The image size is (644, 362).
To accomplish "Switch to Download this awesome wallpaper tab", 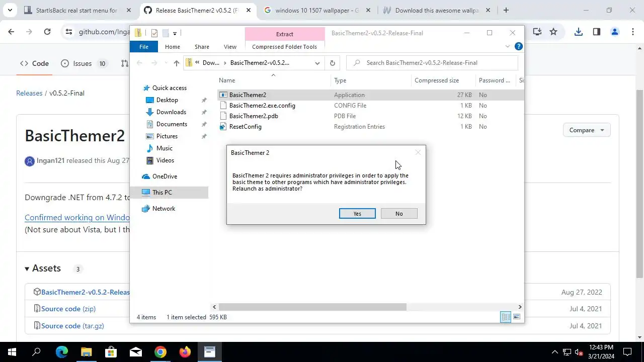I will click(x=437, y=10).
